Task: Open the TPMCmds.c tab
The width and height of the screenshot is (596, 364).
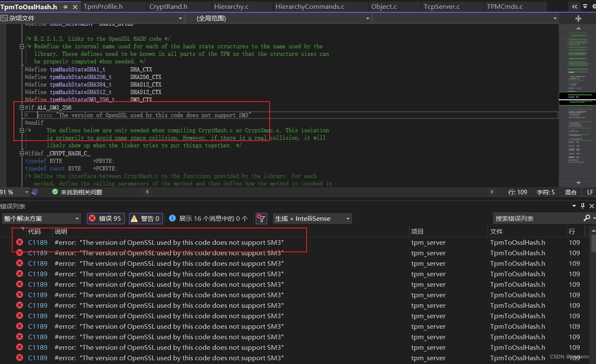Action: tap(504, 6)
